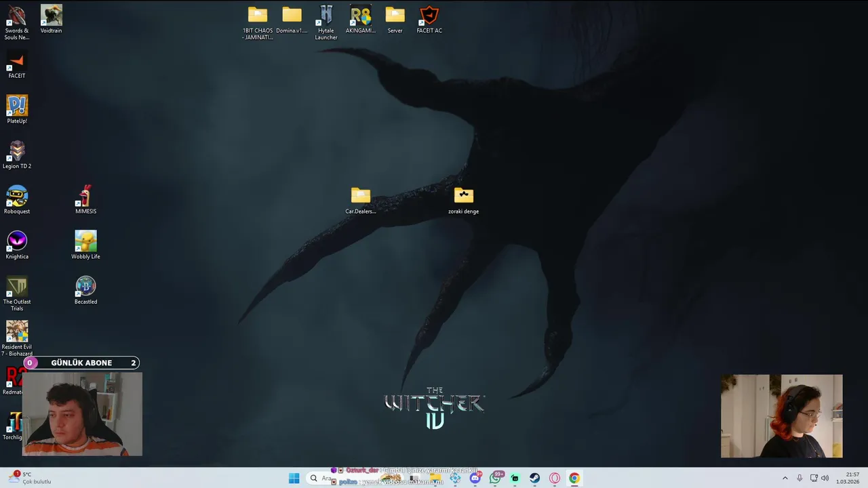Image resolution: width=868 pixels, height=488 pixels.
Task: Open Opera GX from the taskbar
Action: (555, 479)
